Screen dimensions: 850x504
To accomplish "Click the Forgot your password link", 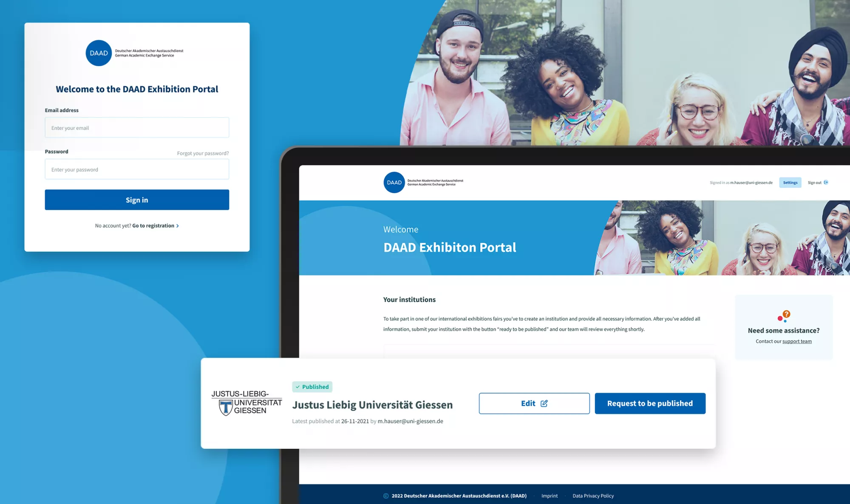I will click(203, 153).
